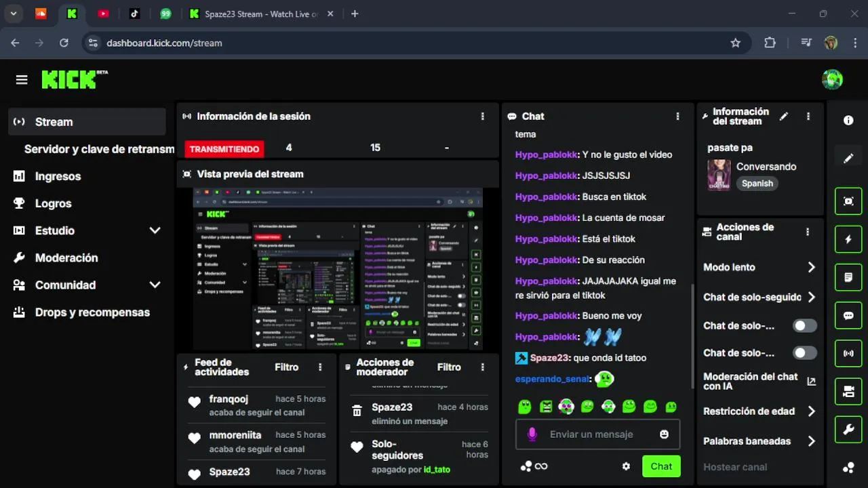This screenshot has width=868, height=488.
Task: Open Palabras baneadas options arrow
Action: [x=811, y=441]
